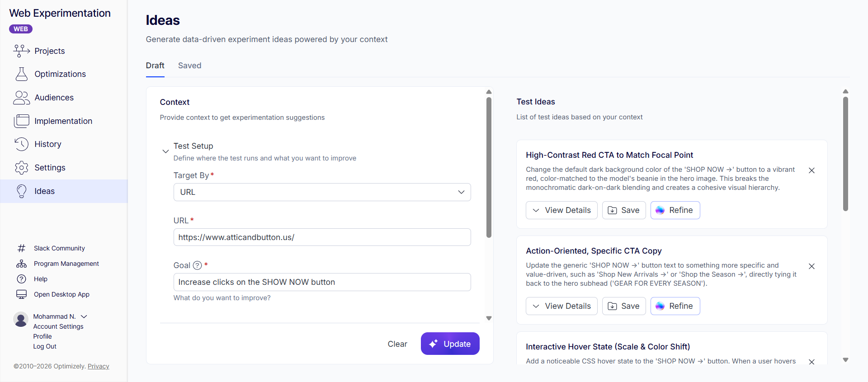Click the Context panel scrollbar thumb
Screen dimensions: 868x382
(489, 167)
